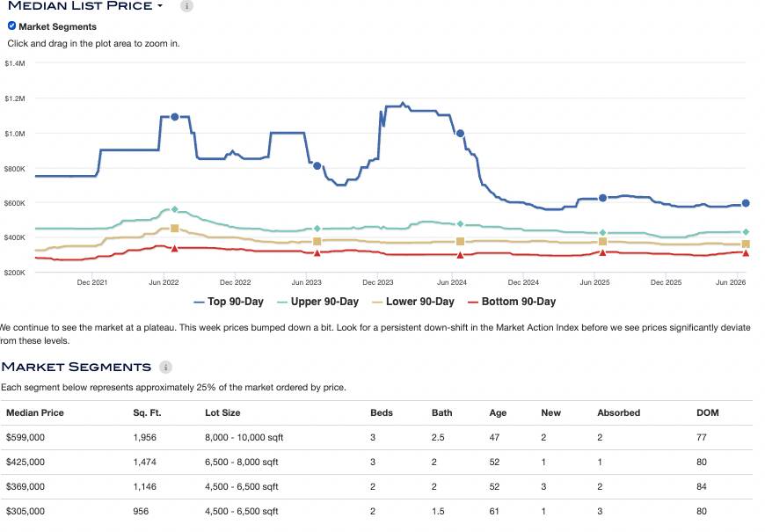Click the Top 90-Day circle marker at Jun 2024
This screenshot has height=532, width=765.
[460, 134]
